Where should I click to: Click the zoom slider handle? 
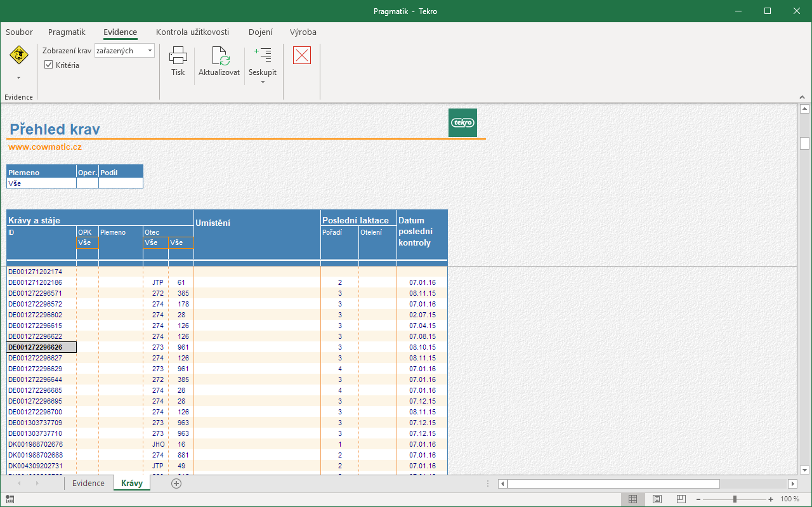(x=735, y=499)
